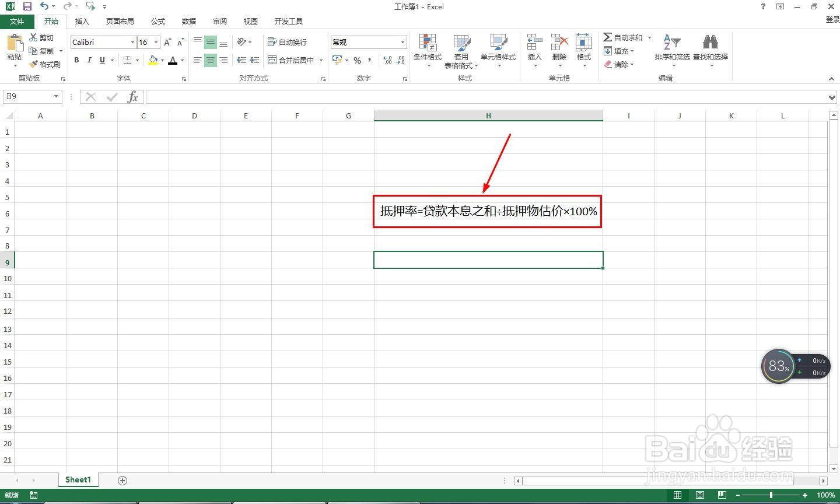Switch to Formulas (公式) tab
The height and width of the screenshot is (504, 840).
click(x=158, y=21)
